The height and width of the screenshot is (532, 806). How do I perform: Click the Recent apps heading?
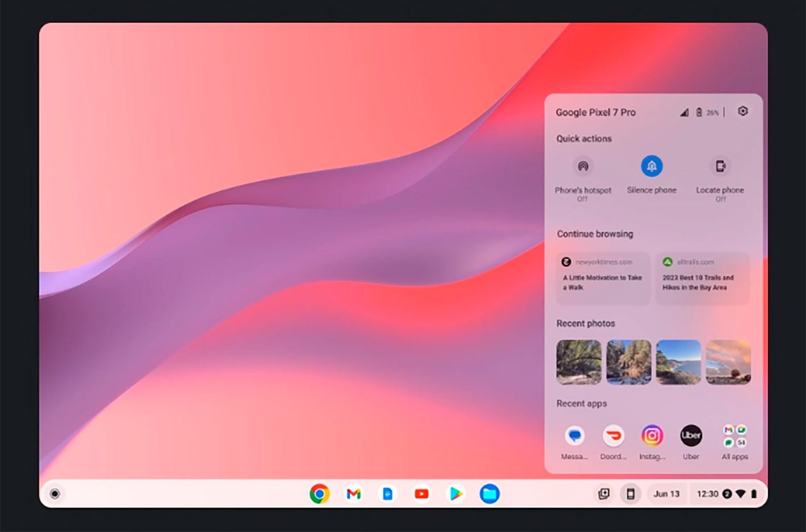pyautogui.click(x=582, y=404)
